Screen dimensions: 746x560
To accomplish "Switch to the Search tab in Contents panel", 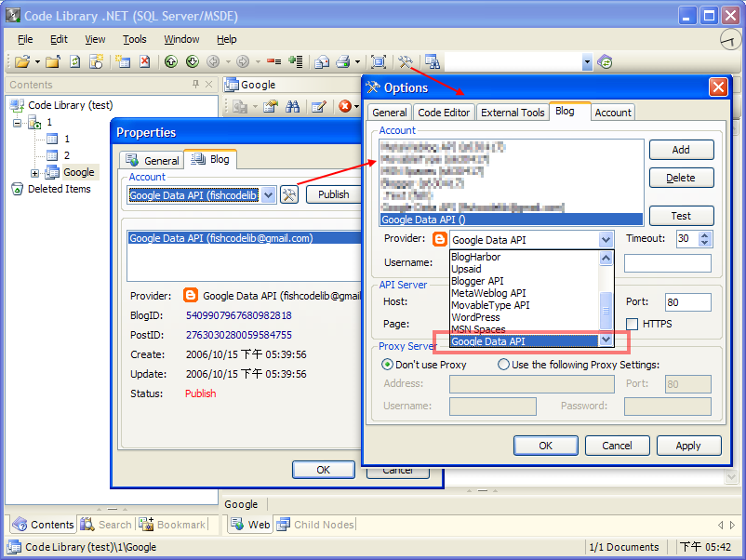I will click(107, 525).
